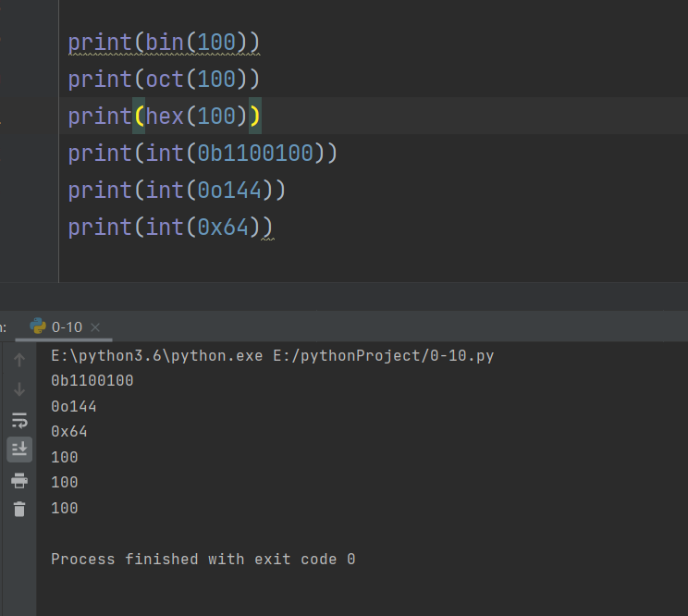
Task: Click the 0x64 output line
Action: point(69,432)
